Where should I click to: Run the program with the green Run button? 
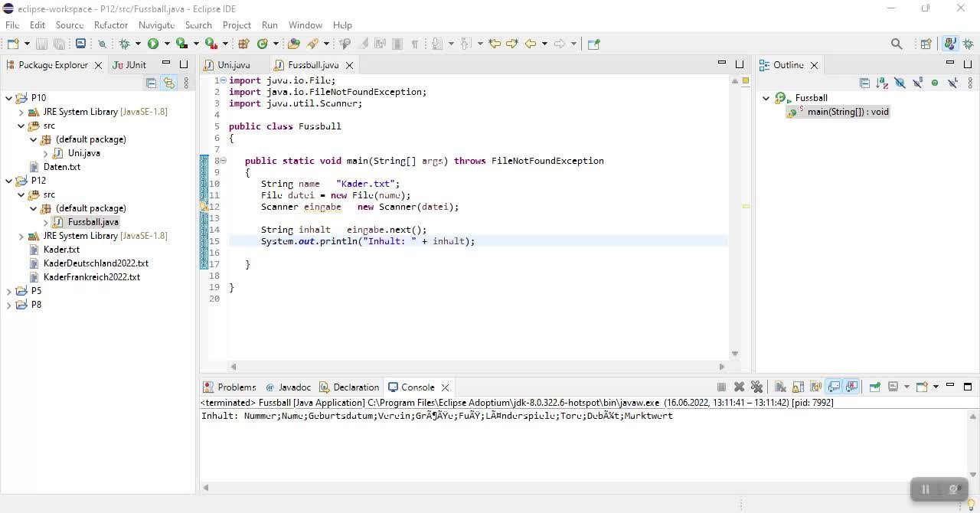(153, 44)
